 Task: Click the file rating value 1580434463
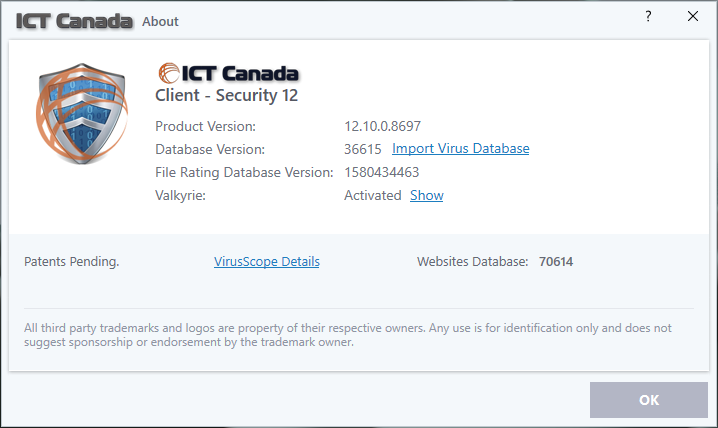tap(383, 172)
